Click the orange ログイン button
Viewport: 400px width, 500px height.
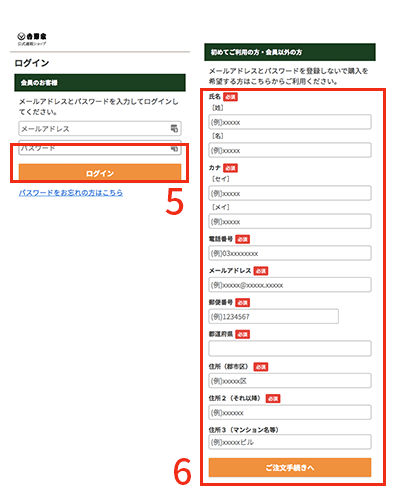click(x=100, y=173)
